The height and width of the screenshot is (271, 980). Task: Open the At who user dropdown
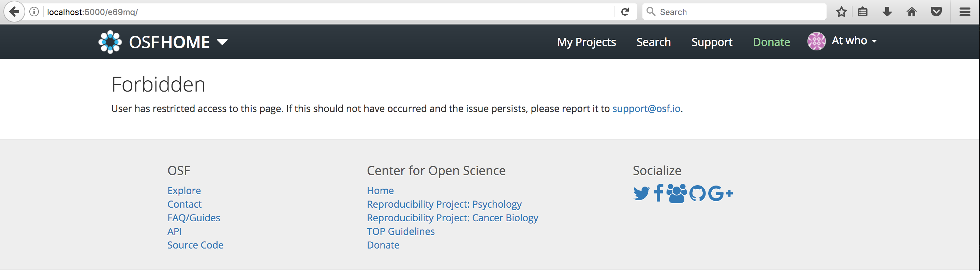[854, 41]
